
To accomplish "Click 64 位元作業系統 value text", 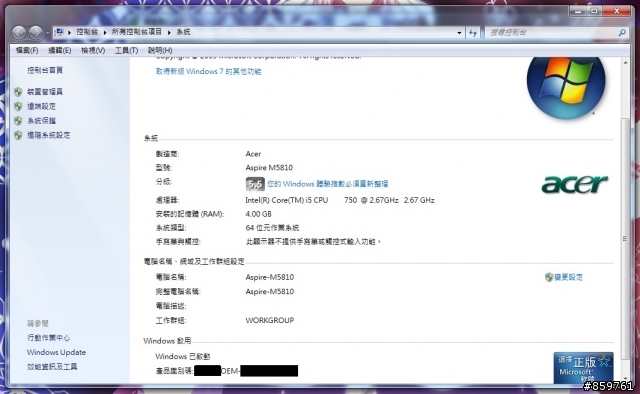I will pos(272,228).
